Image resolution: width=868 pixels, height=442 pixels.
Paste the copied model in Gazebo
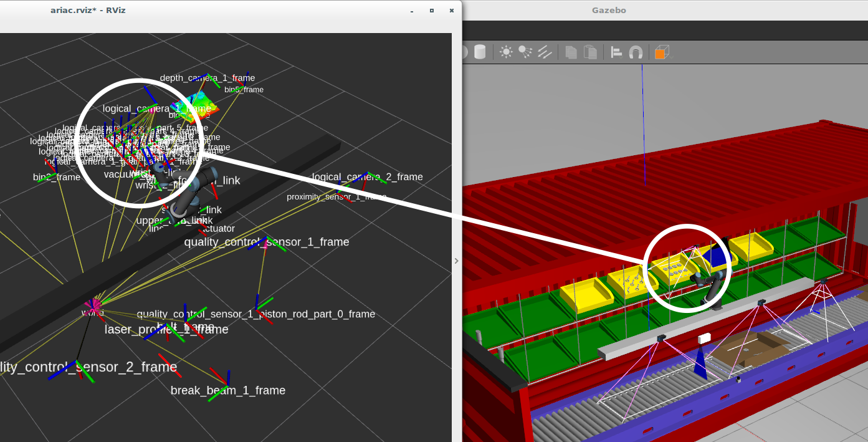[x=591, y=52]
